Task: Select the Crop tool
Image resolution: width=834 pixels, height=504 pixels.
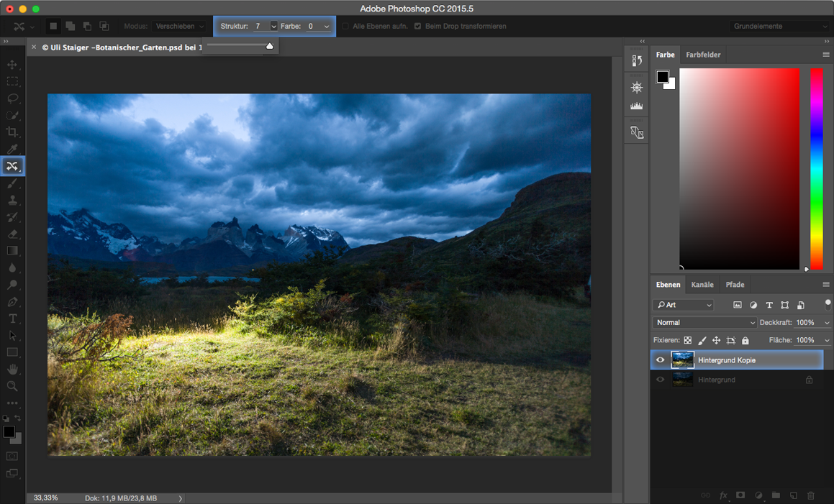Action: 12,132
